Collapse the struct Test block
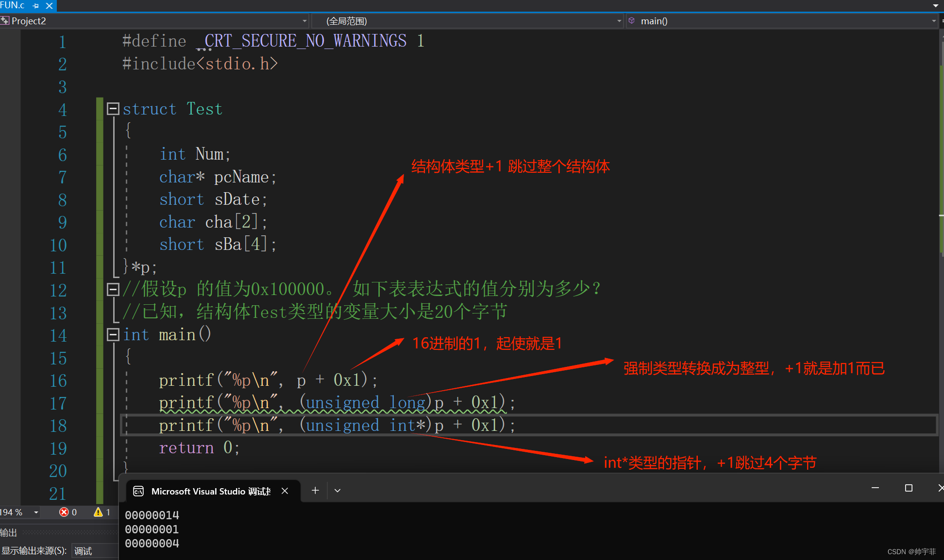The image size is (944, 560). pos(113,109)
